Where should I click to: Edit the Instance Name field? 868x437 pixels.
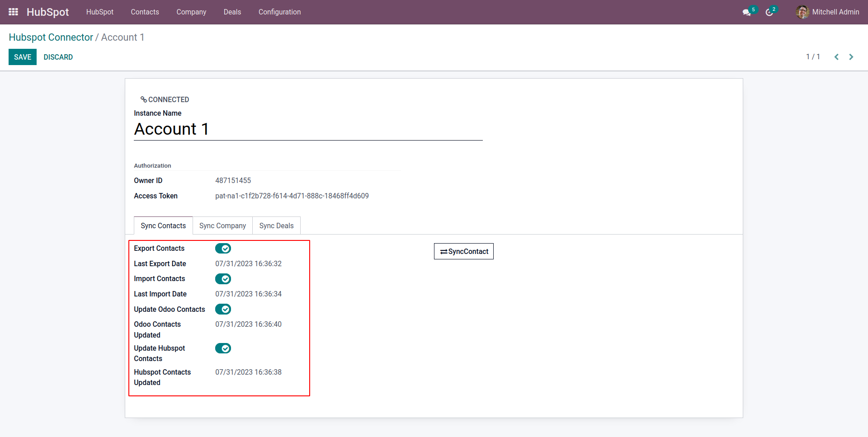(x=308, y=129)
